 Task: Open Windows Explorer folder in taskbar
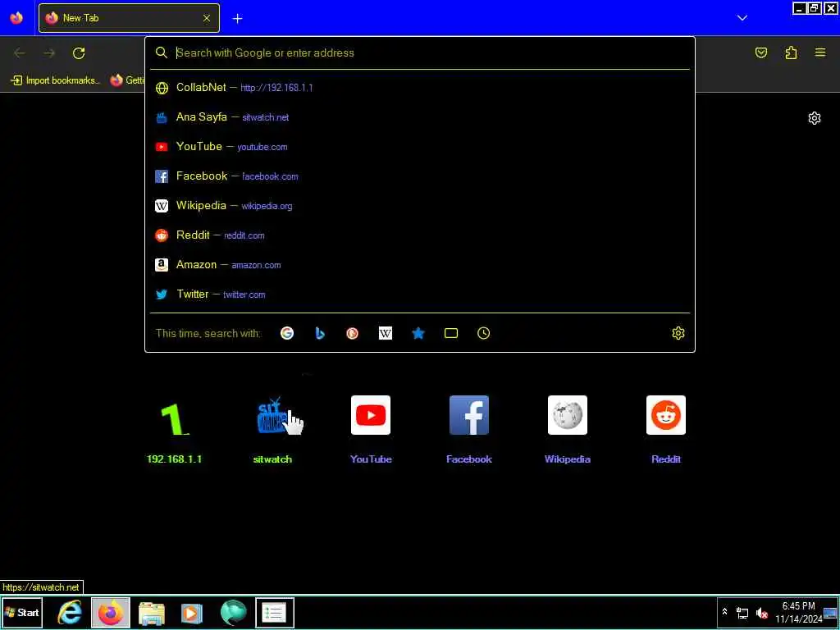(152, 613)
